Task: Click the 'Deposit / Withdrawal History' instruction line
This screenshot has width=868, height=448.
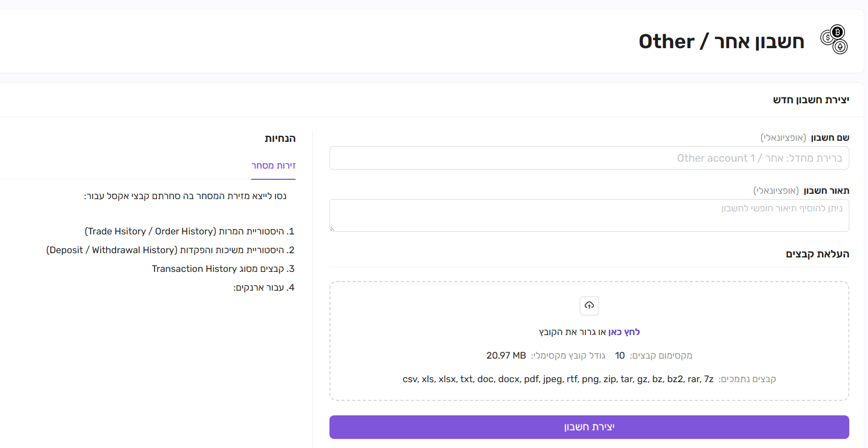Action: (x=170, y=250)
